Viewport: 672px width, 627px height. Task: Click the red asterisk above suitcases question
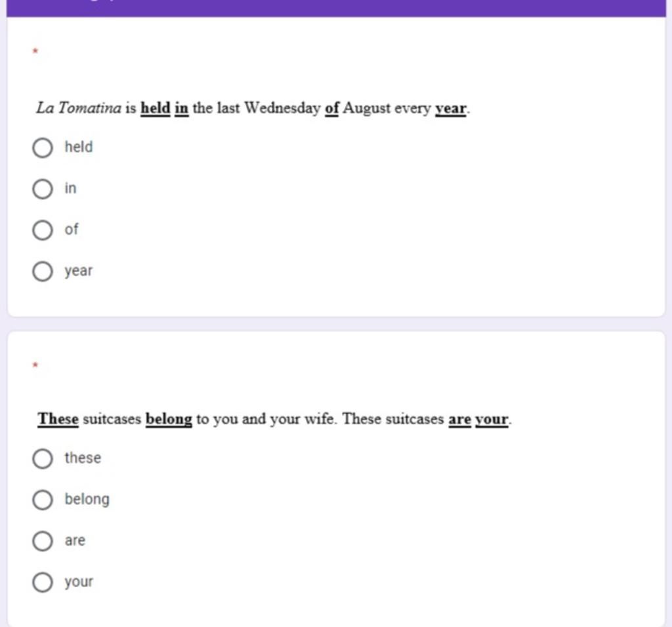click(36, 363)
